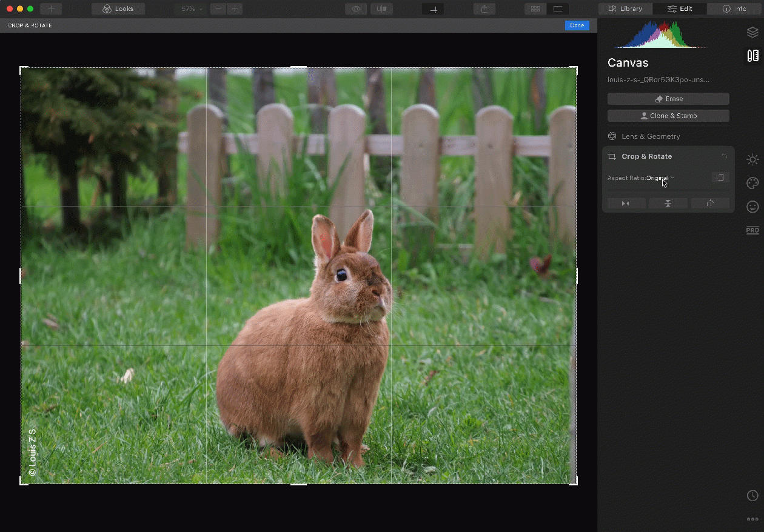Open the Aspect Ratio Original dropdown
The width and height of the screenshot is (764, 532).
tap(660, 178)
